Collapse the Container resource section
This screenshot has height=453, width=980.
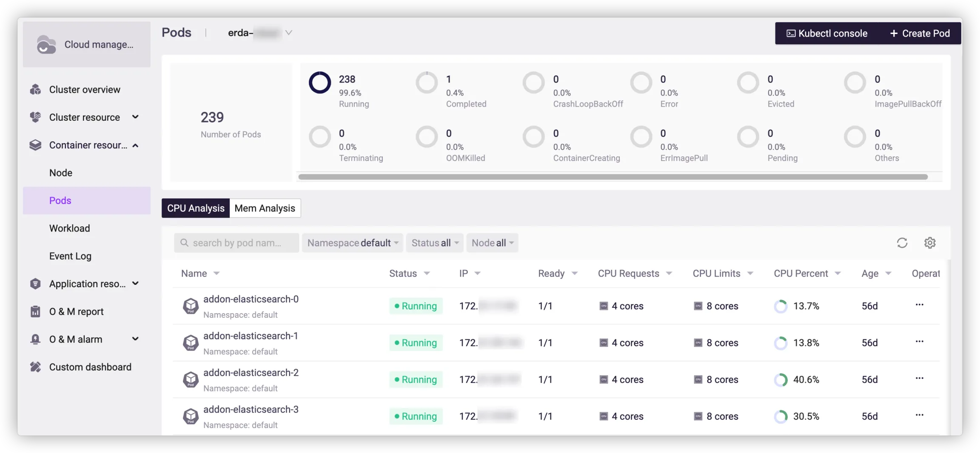coord(135,145)
